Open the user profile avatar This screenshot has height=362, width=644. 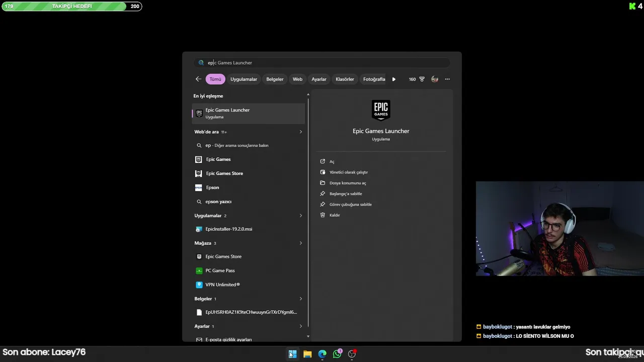(435, 79)
